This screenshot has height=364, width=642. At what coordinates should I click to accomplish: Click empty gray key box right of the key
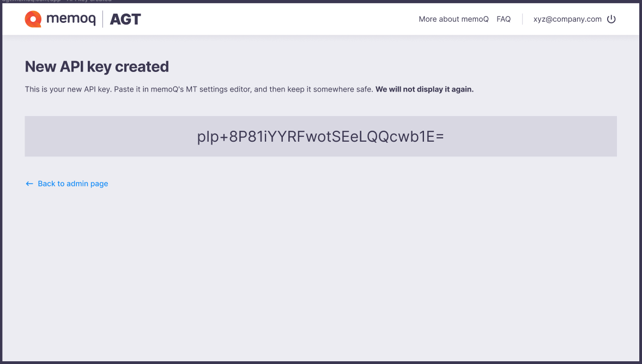[531, 136]
